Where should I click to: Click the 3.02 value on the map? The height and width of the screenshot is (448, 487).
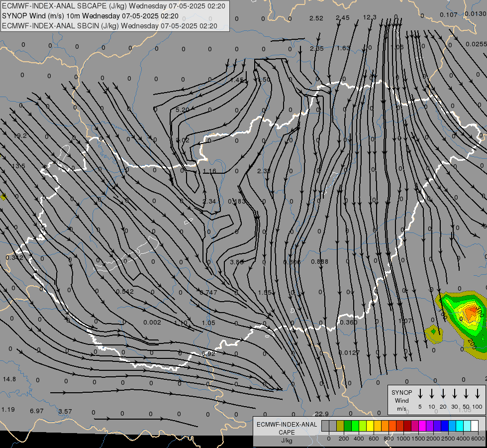(x=183, y=140)
